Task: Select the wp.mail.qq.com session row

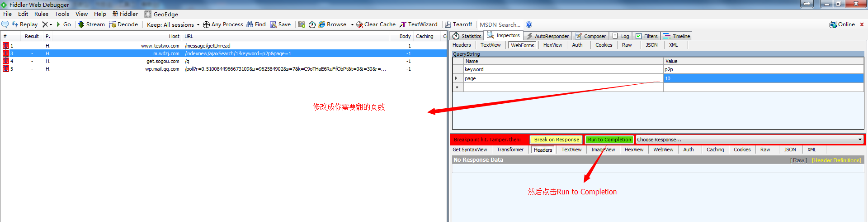Action: (x=223, y=69)
